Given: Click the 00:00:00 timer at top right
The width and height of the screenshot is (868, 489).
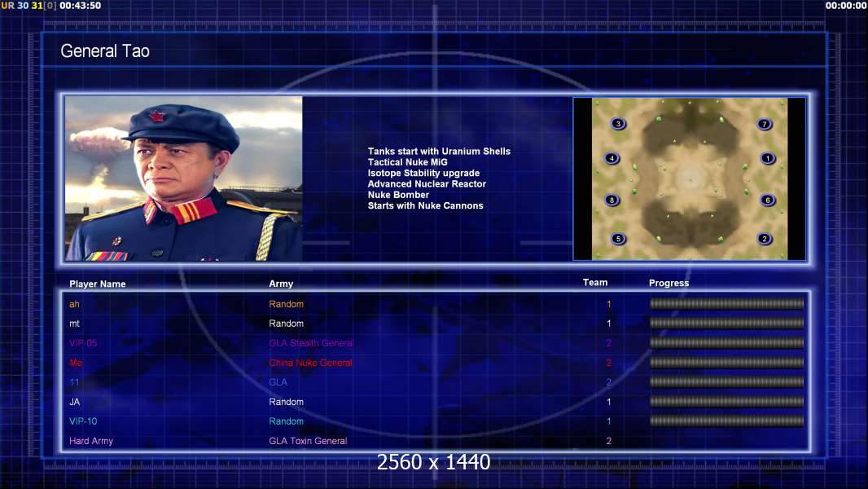Looking at the screenshot, I should pos(846,6).
